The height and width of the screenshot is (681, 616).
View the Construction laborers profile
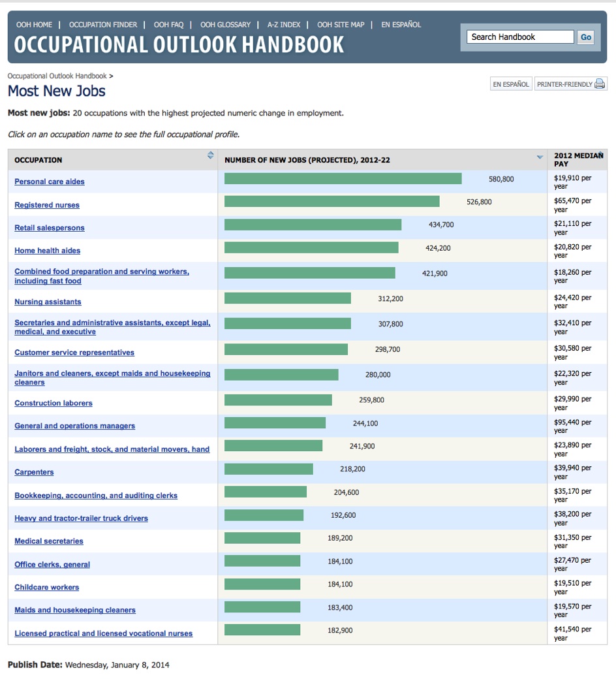tap(54, 404)
